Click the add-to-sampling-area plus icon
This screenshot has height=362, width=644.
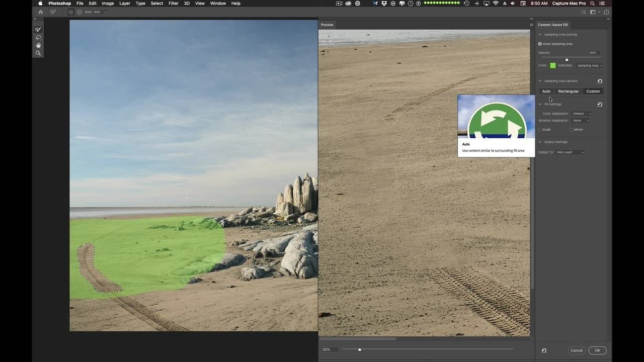[71, 12]
